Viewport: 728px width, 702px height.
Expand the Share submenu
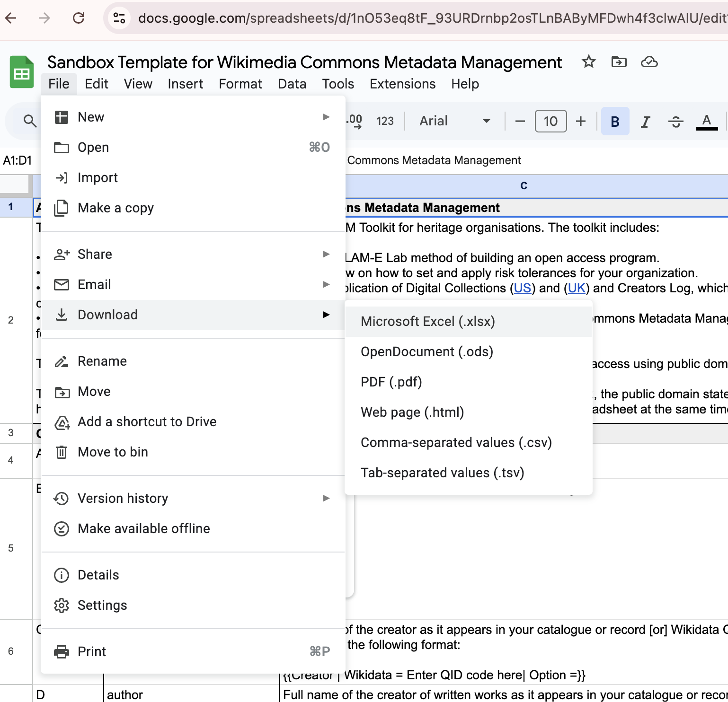point(193,254)
